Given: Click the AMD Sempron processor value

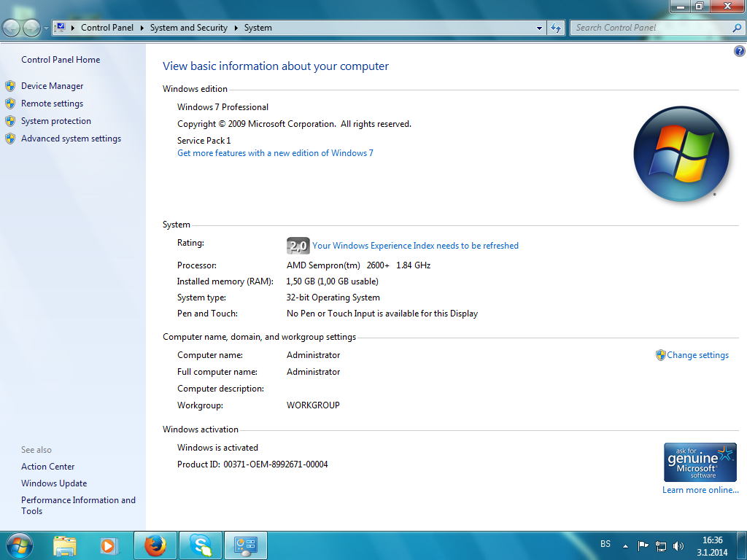Looking at the screenshot, I should (358, 265).
